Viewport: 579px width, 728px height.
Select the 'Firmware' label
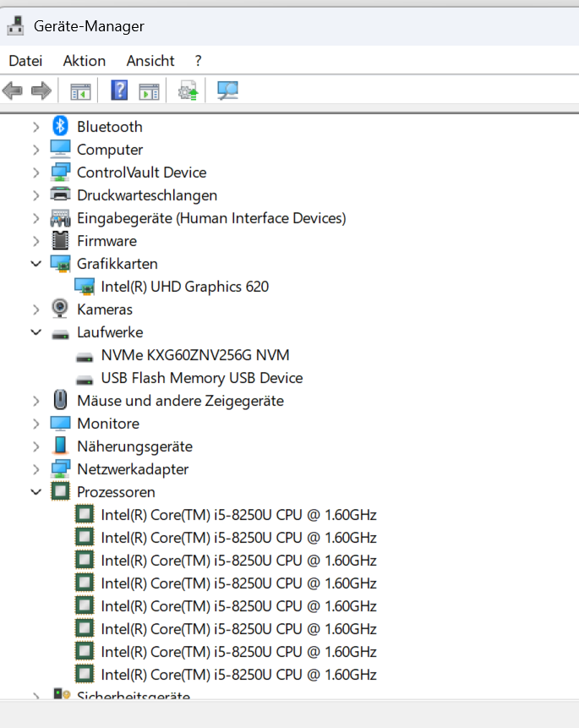pyautogui.click(x=107, y=241)
